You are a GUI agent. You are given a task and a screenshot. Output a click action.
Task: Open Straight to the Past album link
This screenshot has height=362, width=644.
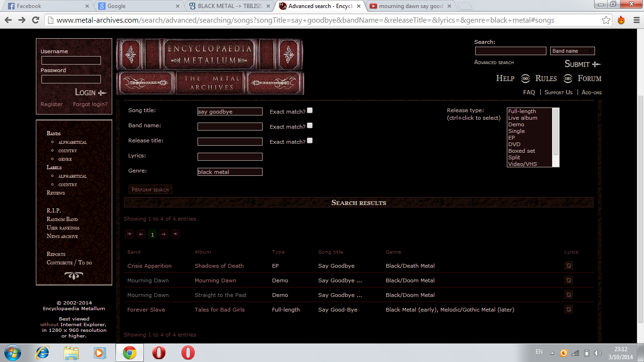(x=221, y=295)
